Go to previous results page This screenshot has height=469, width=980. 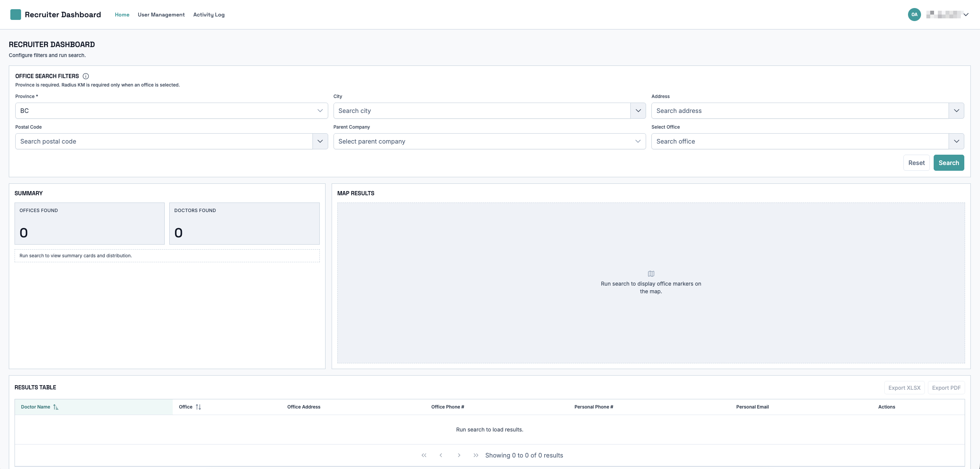441,455
